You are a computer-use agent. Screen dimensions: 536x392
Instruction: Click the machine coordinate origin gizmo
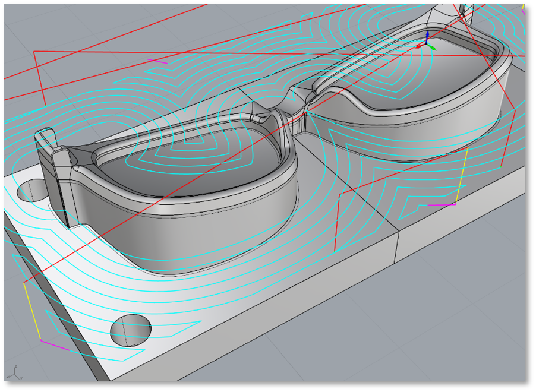[426, 45]
